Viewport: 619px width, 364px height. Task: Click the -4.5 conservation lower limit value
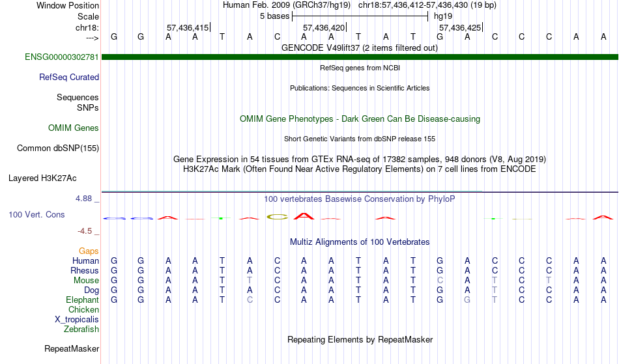[85, 231]
